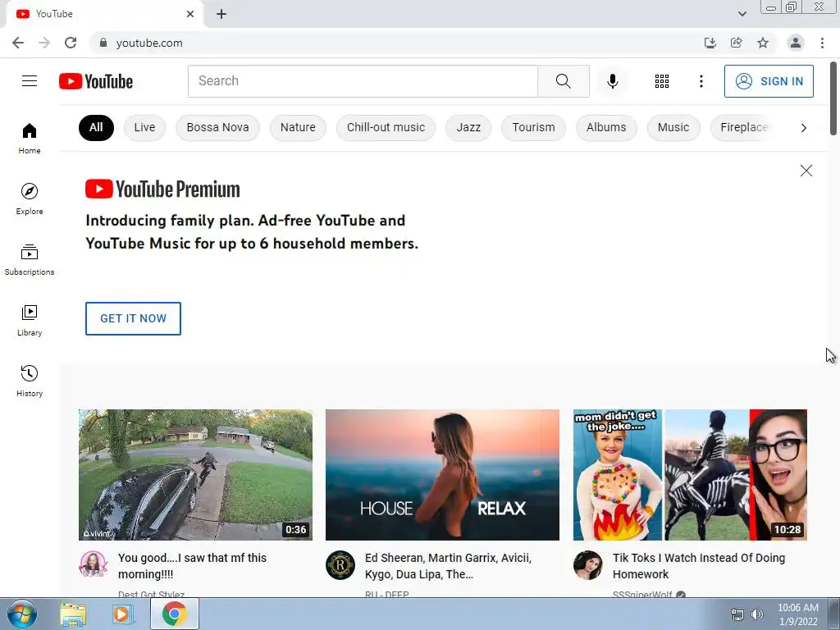
Task: Open 'Ed Sheeran, Martin Garrix, Avicii' title
Action: click(448, 566)
